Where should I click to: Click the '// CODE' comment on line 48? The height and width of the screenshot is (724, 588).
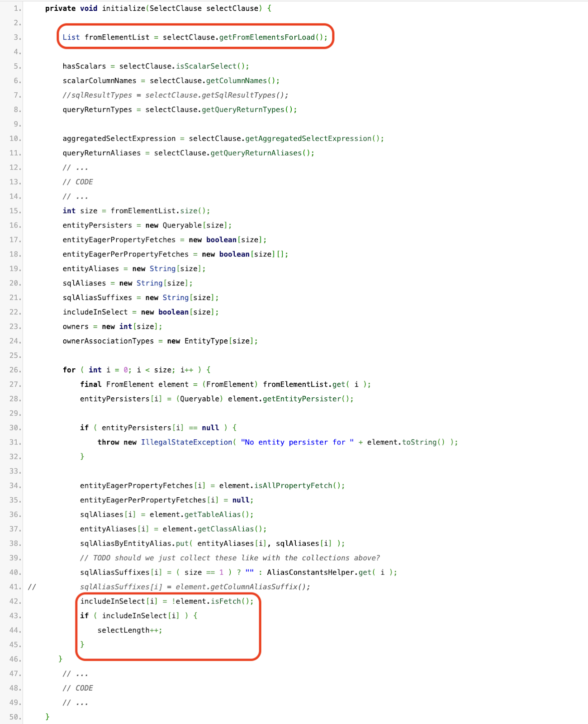tap(78, 689)
